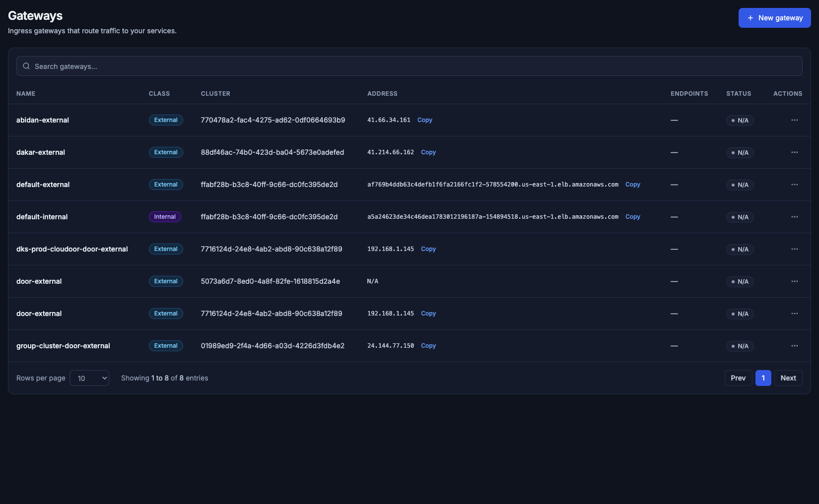
Task: Click the search magnifier icon
Action: 26,66
